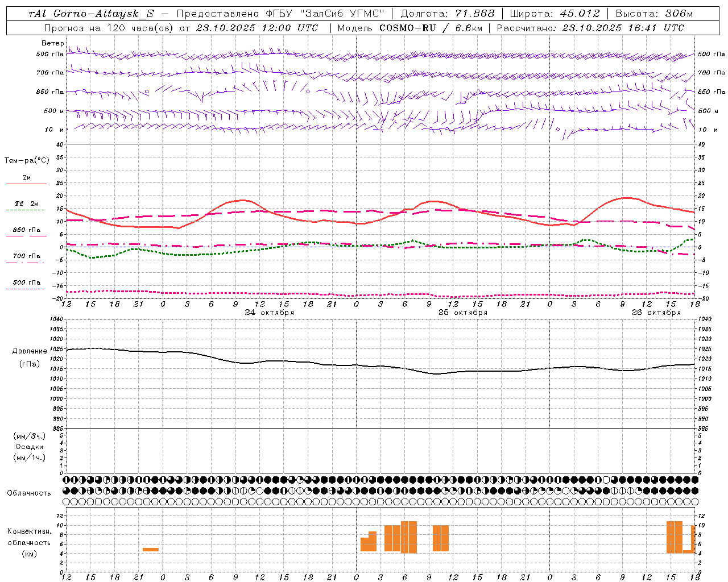The image size is (728, 582).
Task: Click the forecast start time 23.10.2025 12:00 UTC
Action: [x=257, y=28]
